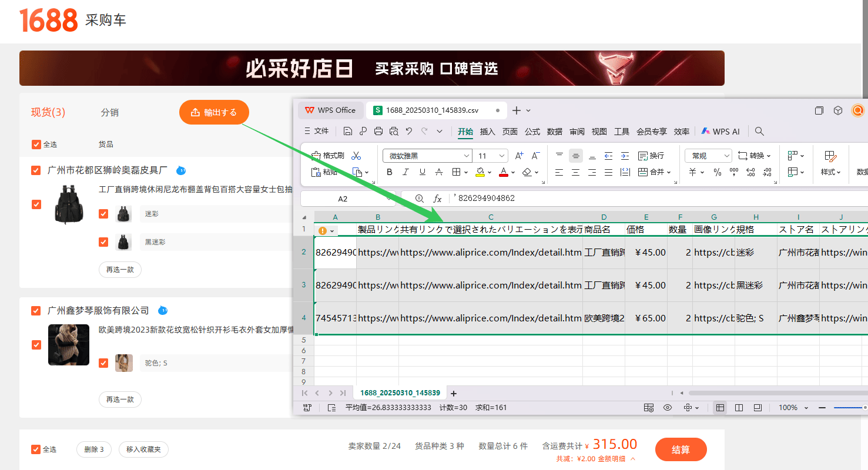This screenshot has height=470, width=868.
Task: Switch to the 插入 ribbon tab
Action: pos(488,132)
